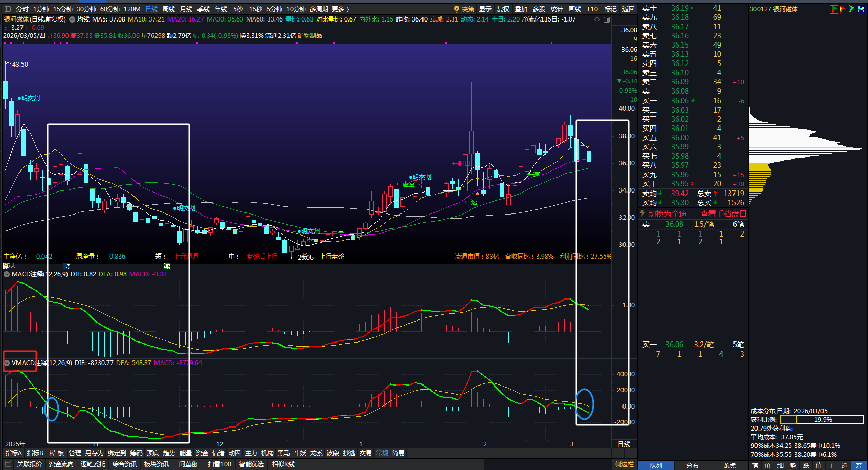
Task: Switch to 龙虎 tab under order book
Action: tap(729, 465)
